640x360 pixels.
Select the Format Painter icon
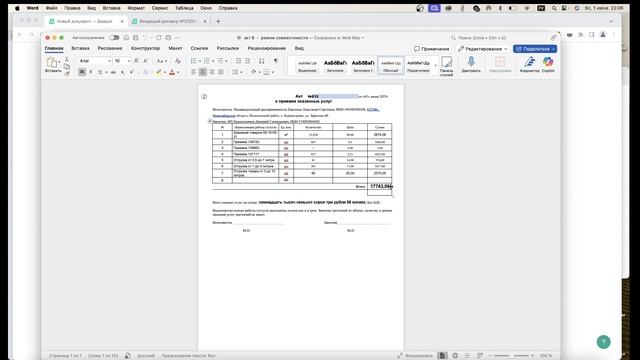(x=67, y=73)
